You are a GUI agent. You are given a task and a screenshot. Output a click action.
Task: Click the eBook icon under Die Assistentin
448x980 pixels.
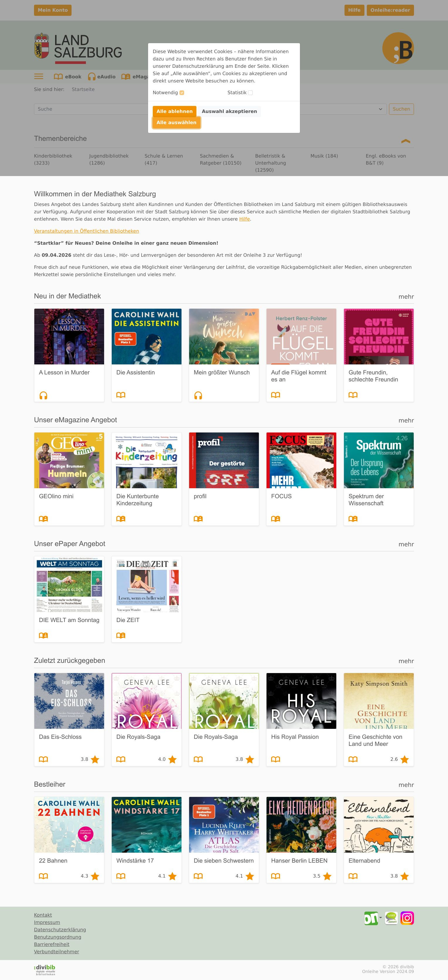pos(121,395)
